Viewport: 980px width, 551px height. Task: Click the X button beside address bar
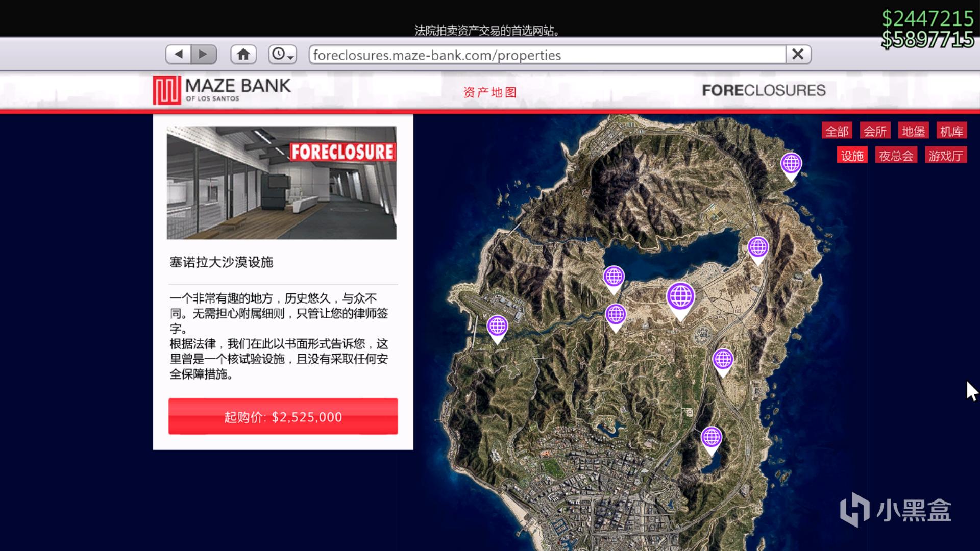(798, 54)
